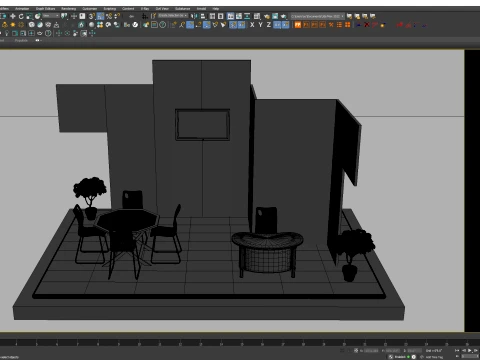
Task: Toggle the ribbon display button
Action: coord(231,16)
